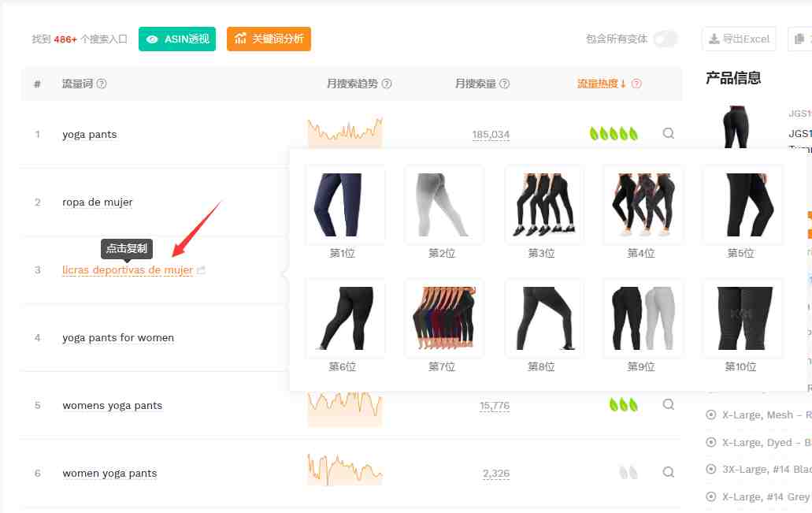812x513 pixels.
Task: Toggle the 包含所有变体 switch
Action: [x=665, y=39]
